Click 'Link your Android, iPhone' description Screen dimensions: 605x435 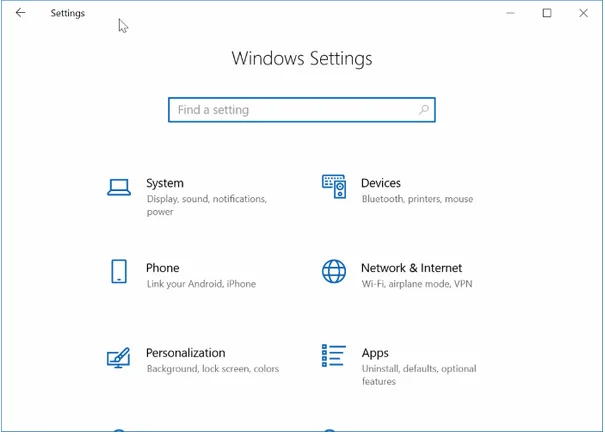coord(201,284)
